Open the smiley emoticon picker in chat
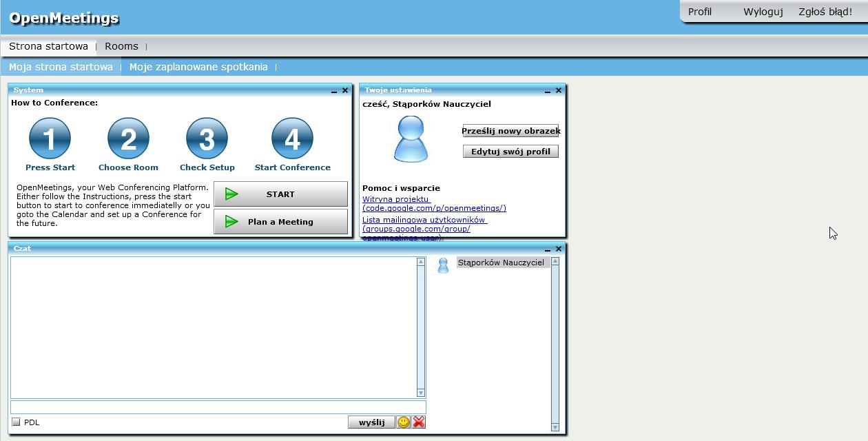 [x=404, y=422]
